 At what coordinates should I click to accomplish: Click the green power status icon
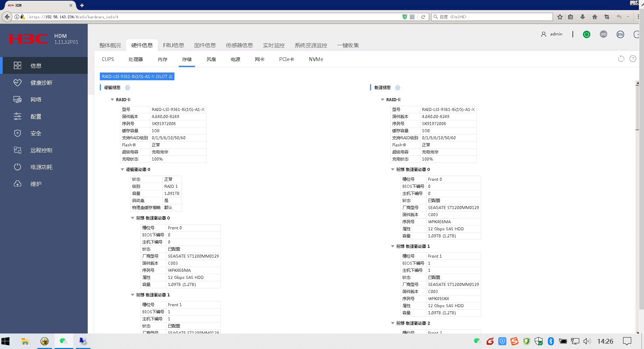pos(587,34)
